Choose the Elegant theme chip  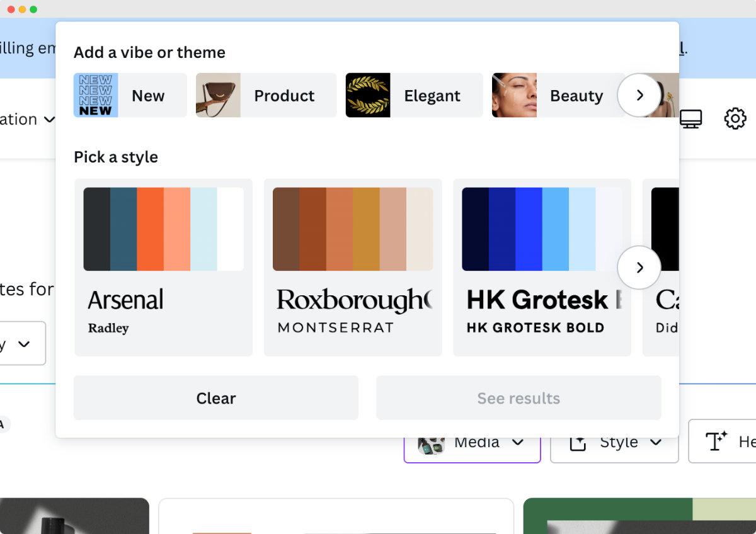point(414,95)
